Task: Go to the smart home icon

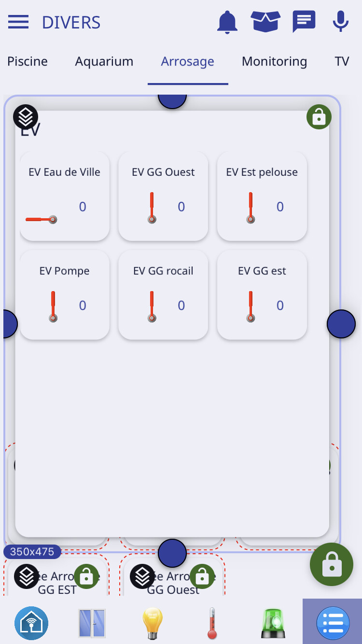Action: click(31, 623)
